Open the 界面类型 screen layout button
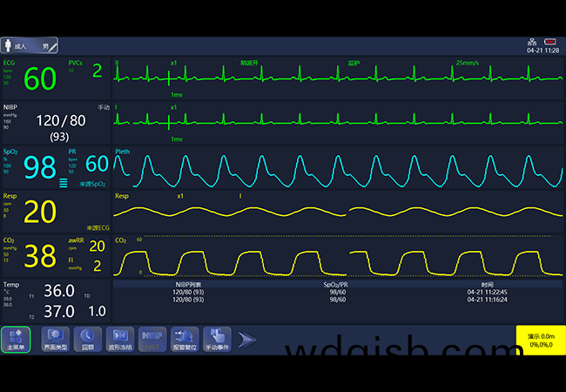Screen dimensions: 566x392 point(55,340)
